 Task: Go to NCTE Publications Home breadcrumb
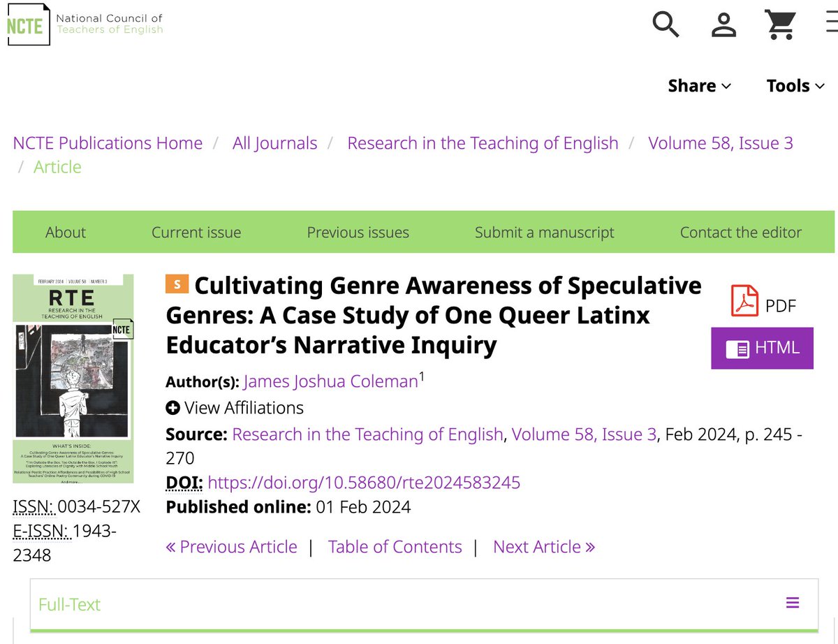click(108, 143)
